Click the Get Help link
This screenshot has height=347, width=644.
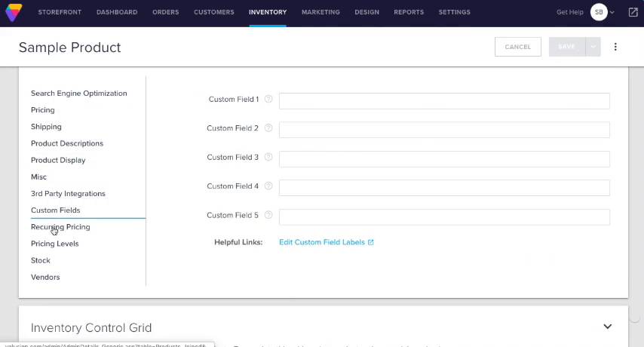pos(569,12)
